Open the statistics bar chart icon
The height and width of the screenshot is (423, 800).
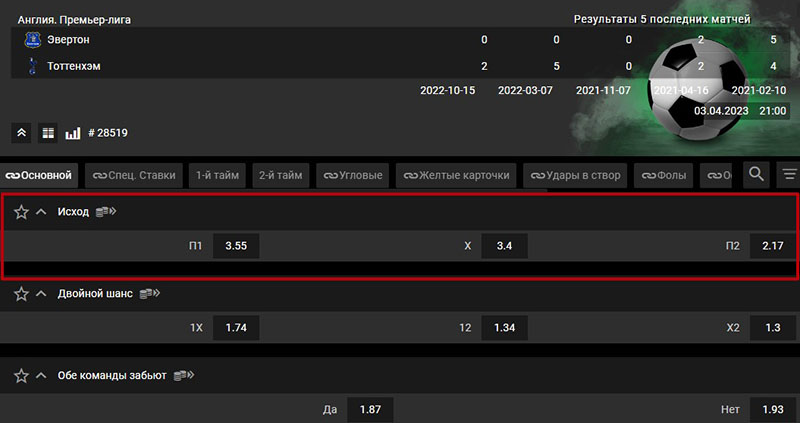coord(72,132)
